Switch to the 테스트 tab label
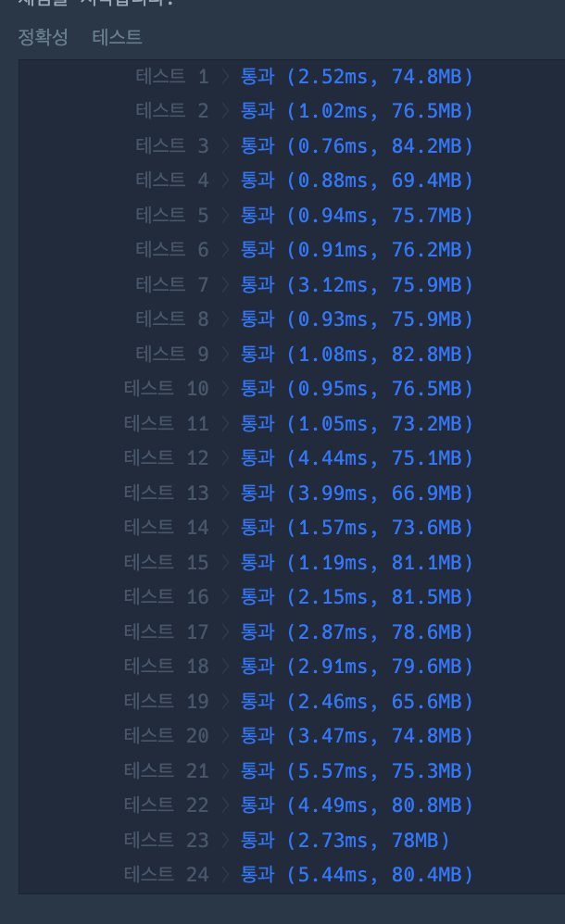 coord(117,37)
